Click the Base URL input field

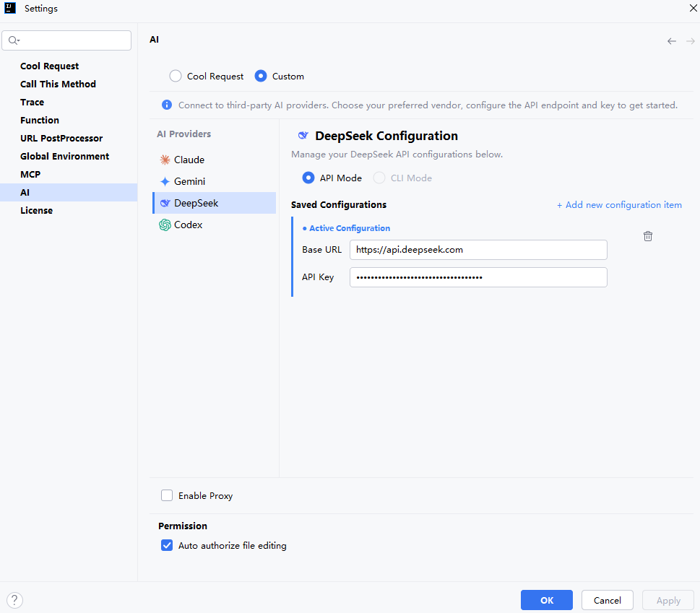(478, 250)
